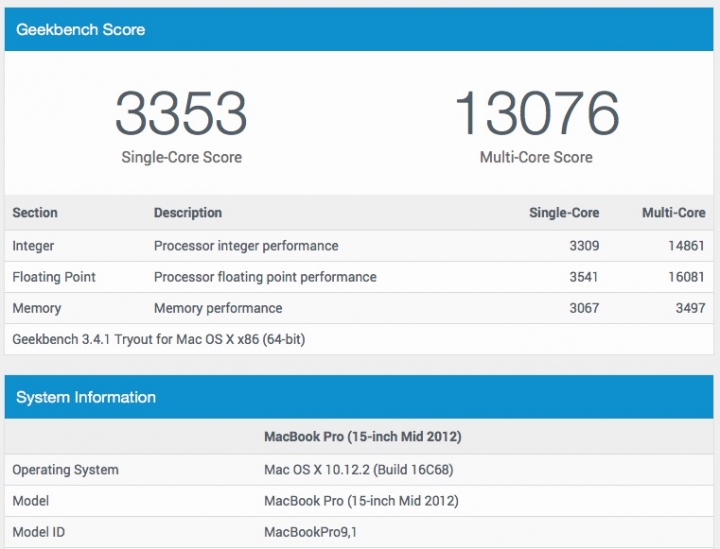
Task: Click Processor integer performance description
Action: point(246,246)
